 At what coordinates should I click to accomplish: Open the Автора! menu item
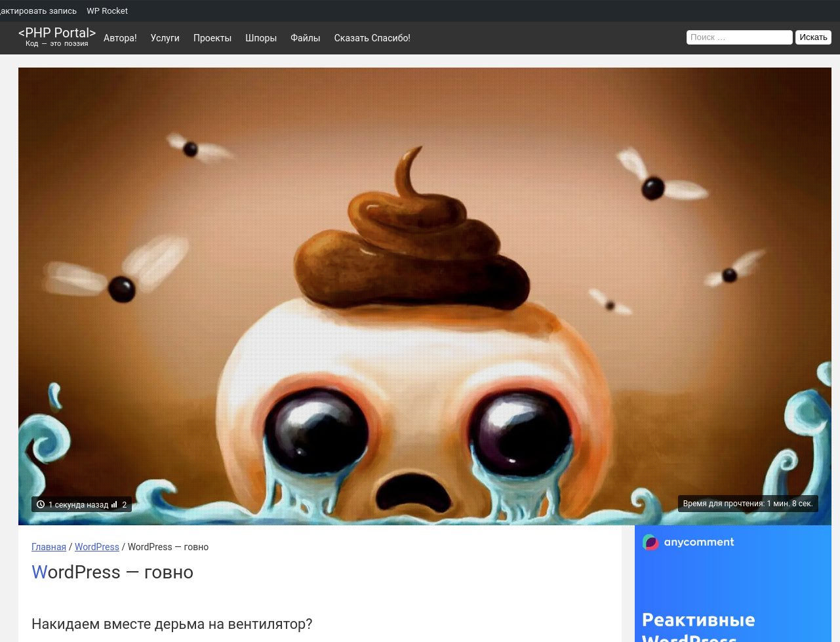pyautogui.click(x=120, y=38)
